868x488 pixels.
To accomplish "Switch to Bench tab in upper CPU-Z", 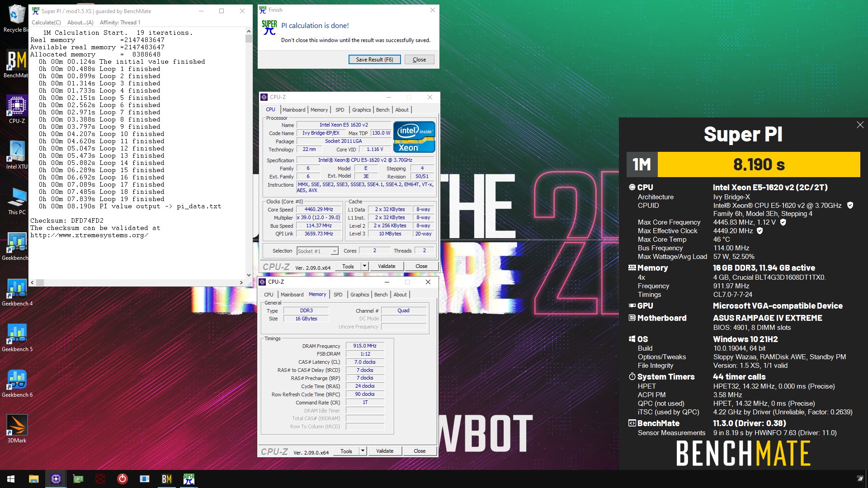I will (382, 110).
